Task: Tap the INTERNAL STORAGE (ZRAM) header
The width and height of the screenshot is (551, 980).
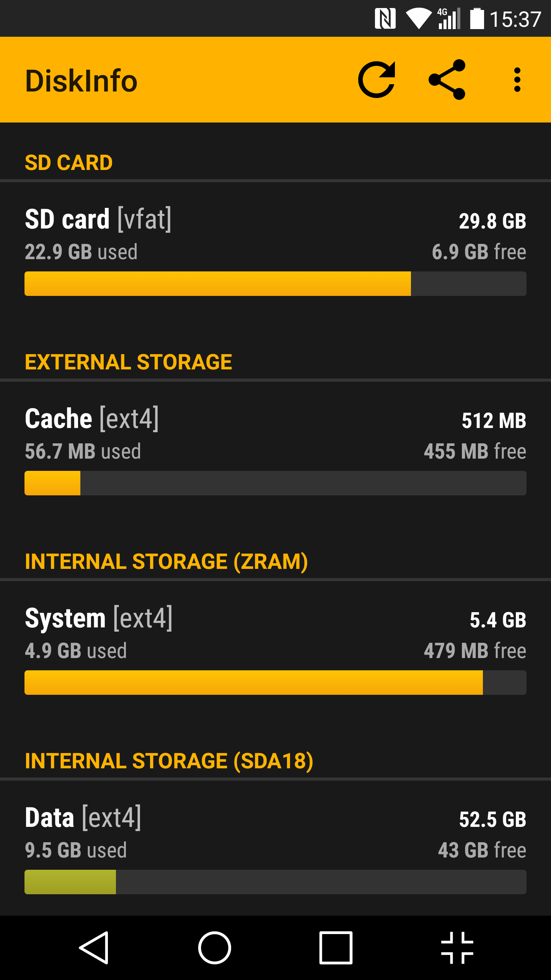Action: [166, 562]
